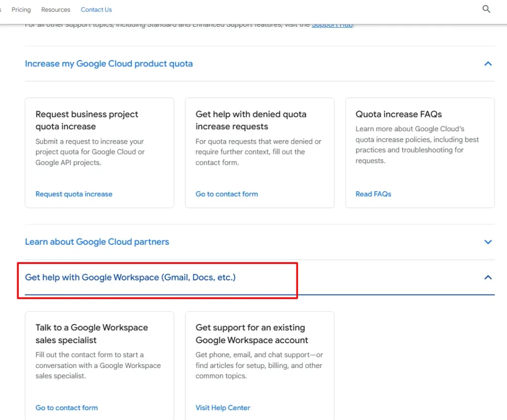Click the 'Submit a request to increase your project quota' description

(x=90, y=152)
